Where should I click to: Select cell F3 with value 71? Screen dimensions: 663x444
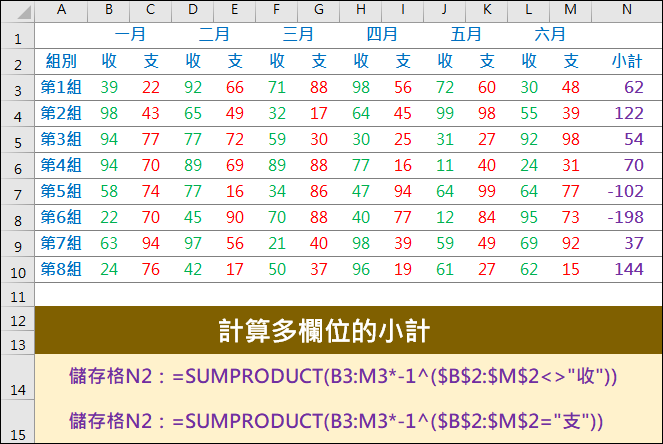click(x=277, y=88)
